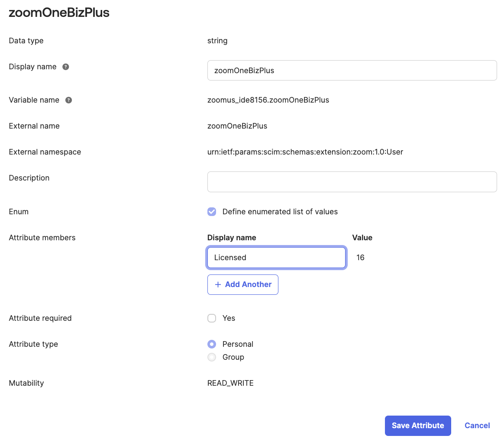The width and height of the screenshot is (504, 442).
Task: Click the Cancel link
Action: 477,426
